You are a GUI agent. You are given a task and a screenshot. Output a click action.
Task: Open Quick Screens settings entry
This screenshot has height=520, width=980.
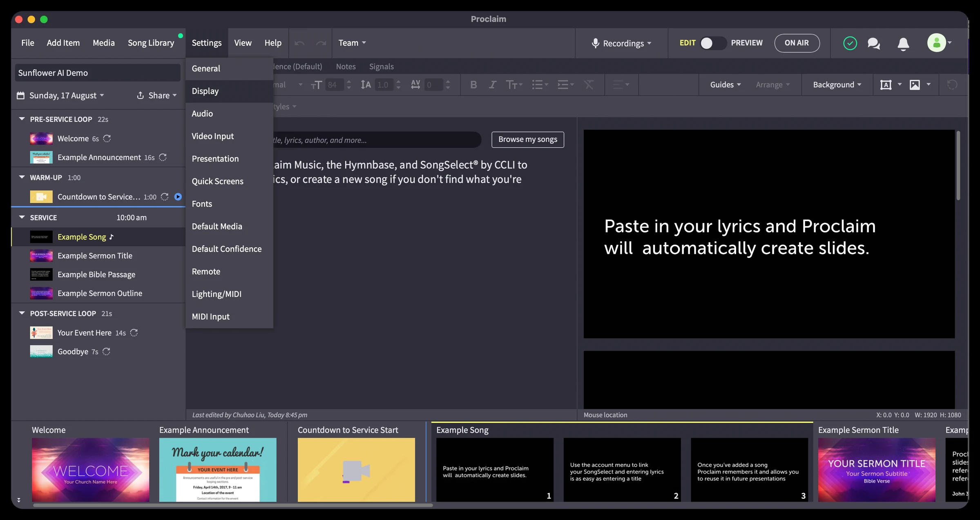point(229,181)
